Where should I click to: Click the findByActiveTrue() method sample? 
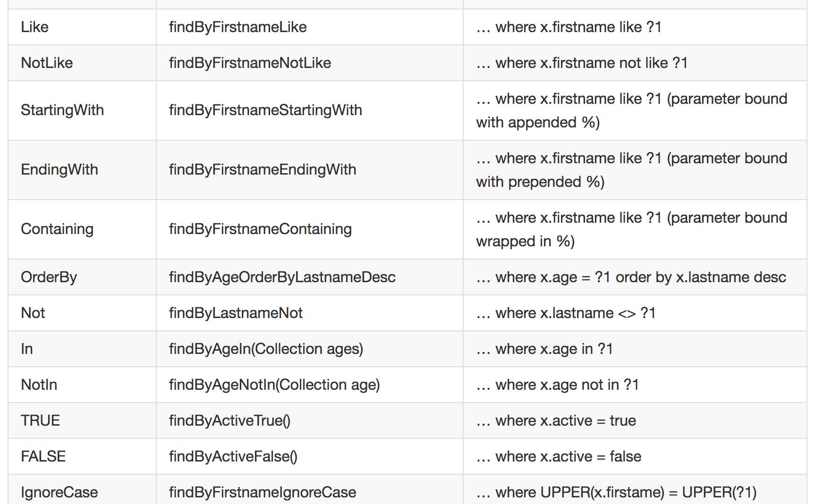click(x=229, y=420)
